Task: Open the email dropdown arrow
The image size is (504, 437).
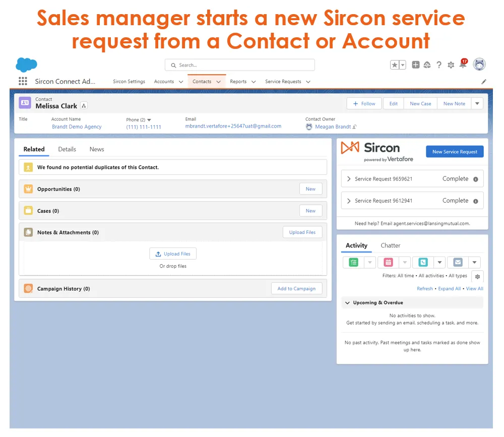Action: tap(474, 263)
